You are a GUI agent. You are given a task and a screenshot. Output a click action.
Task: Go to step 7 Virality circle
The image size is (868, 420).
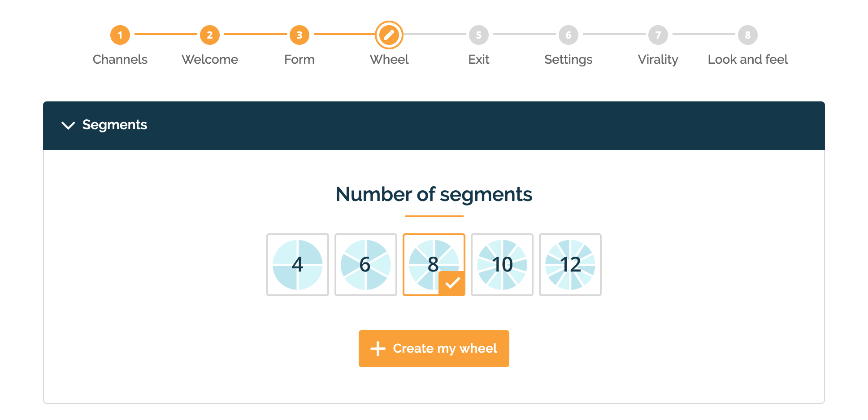(x=658, y=35)
